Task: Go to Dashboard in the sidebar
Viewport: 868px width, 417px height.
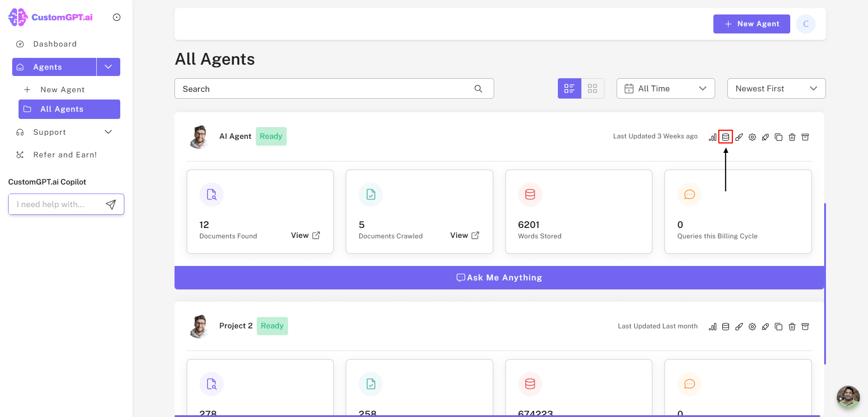Action: point(55,44)
